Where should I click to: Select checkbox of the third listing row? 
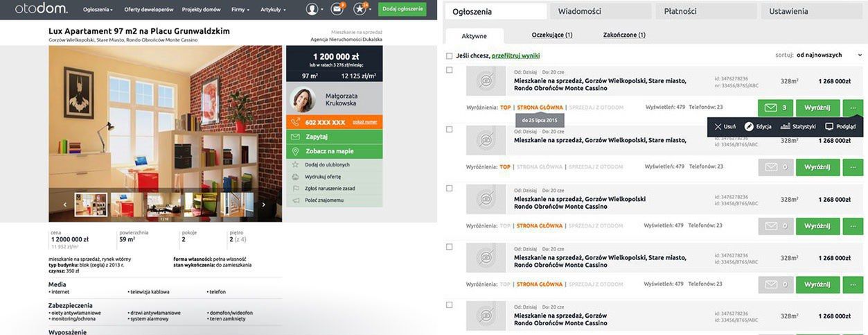450,188
